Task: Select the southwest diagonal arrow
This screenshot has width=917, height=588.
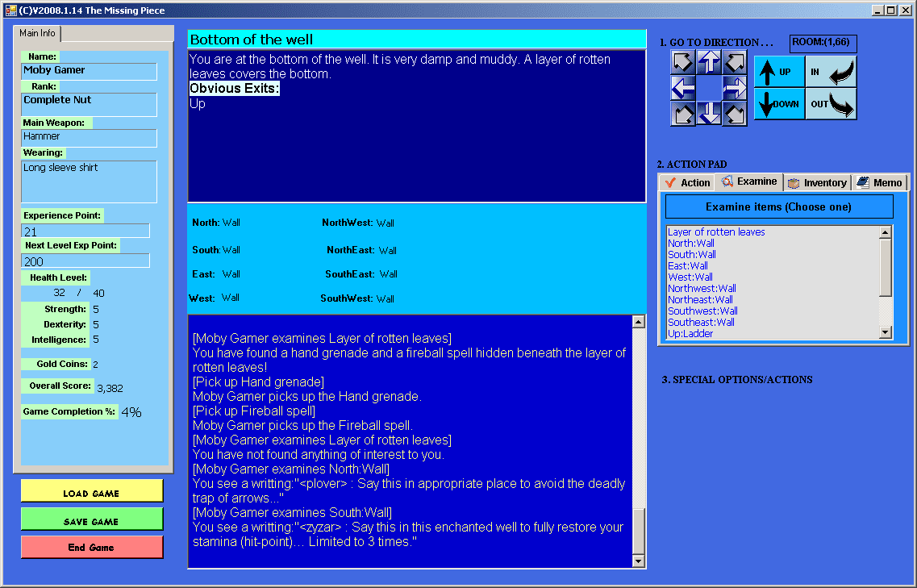Action: tap(683, 114)
